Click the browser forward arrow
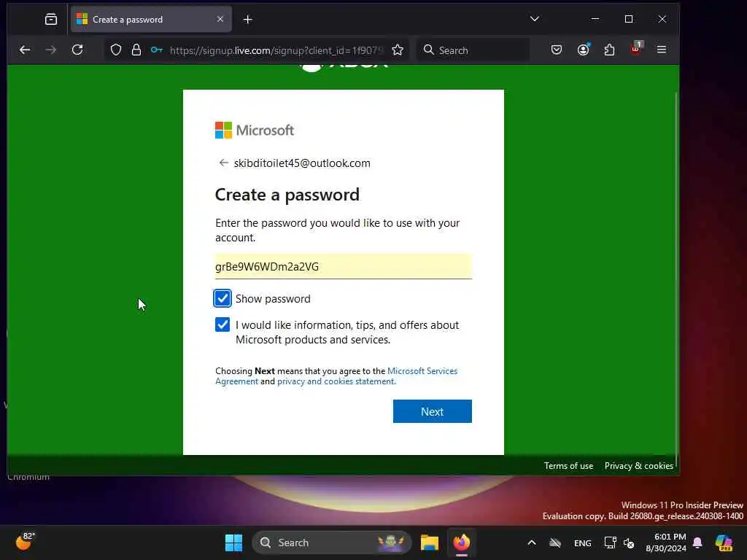This screenshot has width=747, height=560. (x=51, y=50)
